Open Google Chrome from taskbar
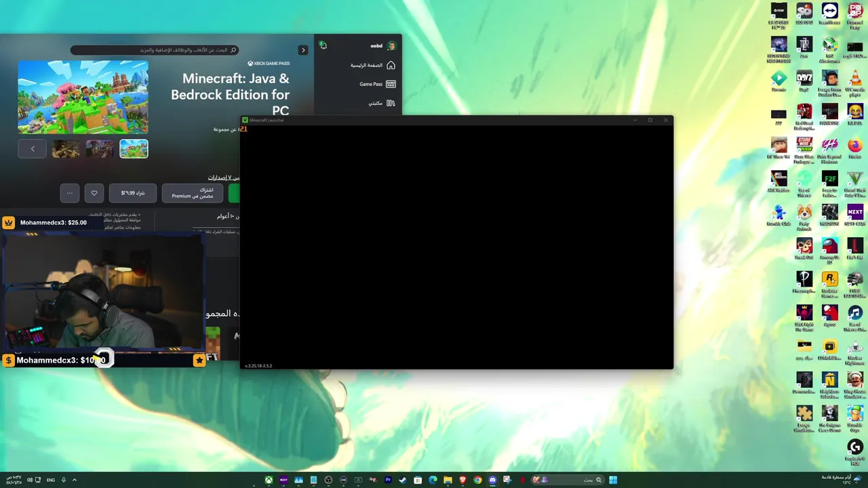This screenshot has width=868, height=488. [477, 480]
